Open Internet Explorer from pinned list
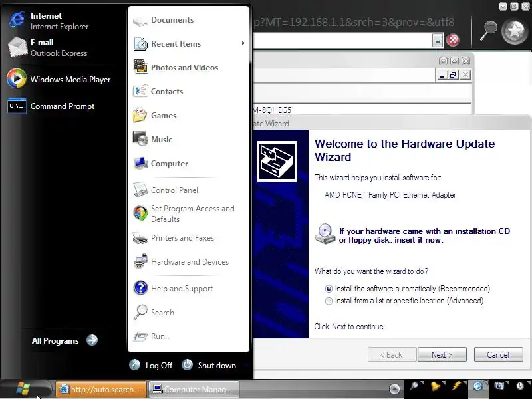 tap(17, 19)
